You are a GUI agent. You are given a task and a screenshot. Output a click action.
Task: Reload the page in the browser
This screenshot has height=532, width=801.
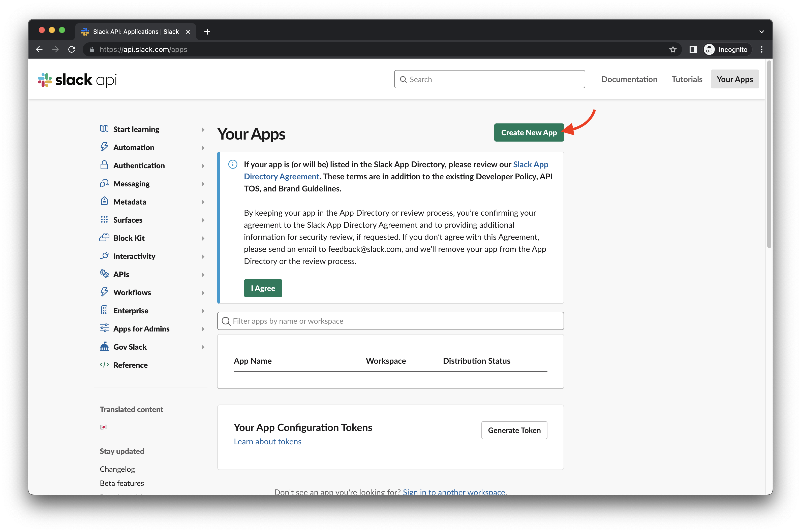pos(72,50)
